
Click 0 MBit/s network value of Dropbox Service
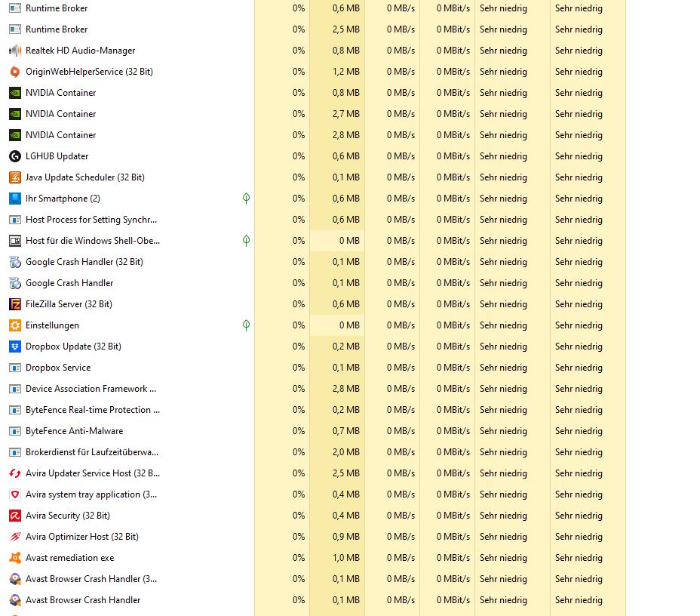pyautogui.click(x=453, y=368)
